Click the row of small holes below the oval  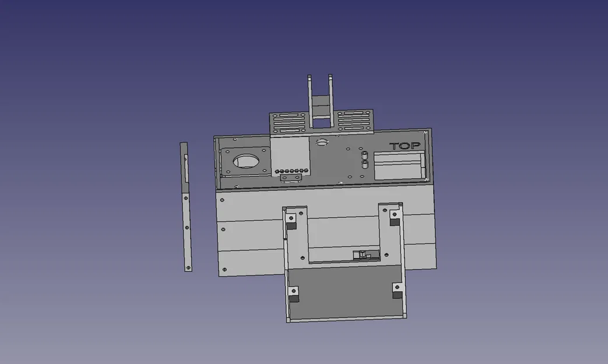pyautogui.click(x=291, y=171)
